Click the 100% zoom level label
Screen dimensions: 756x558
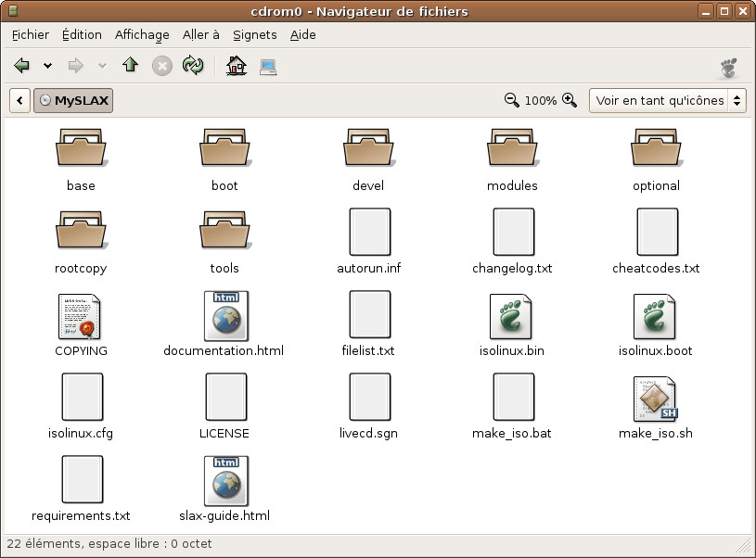pyautogui.click(x=541, y=100)
